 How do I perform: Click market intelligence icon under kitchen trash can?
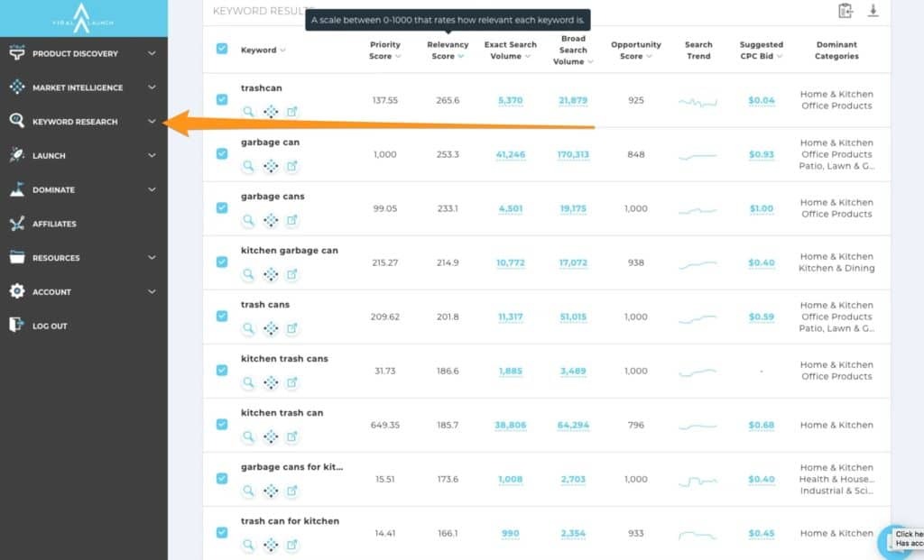[x=270, y=436]
